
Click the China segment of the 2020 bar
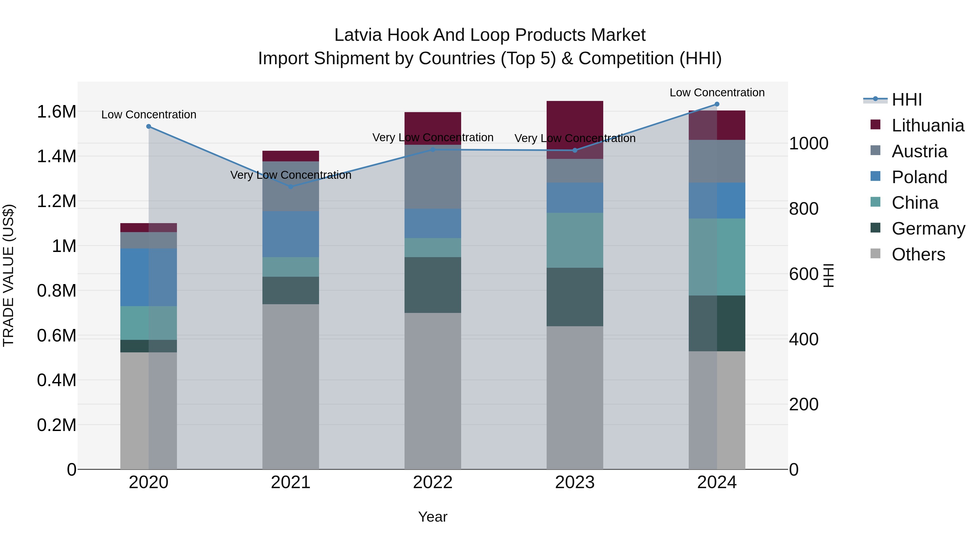(x=149, y=323)
